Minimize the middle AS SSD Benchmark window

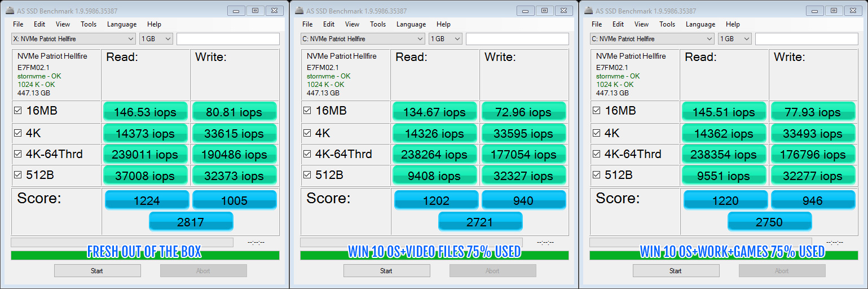(525, 11)
